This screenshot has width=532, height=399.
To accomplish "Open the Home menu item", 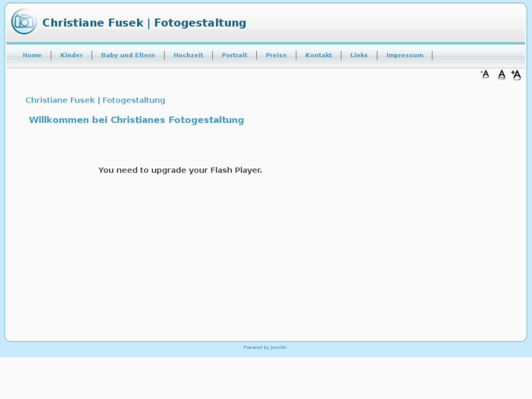I will tap(32, 55).
